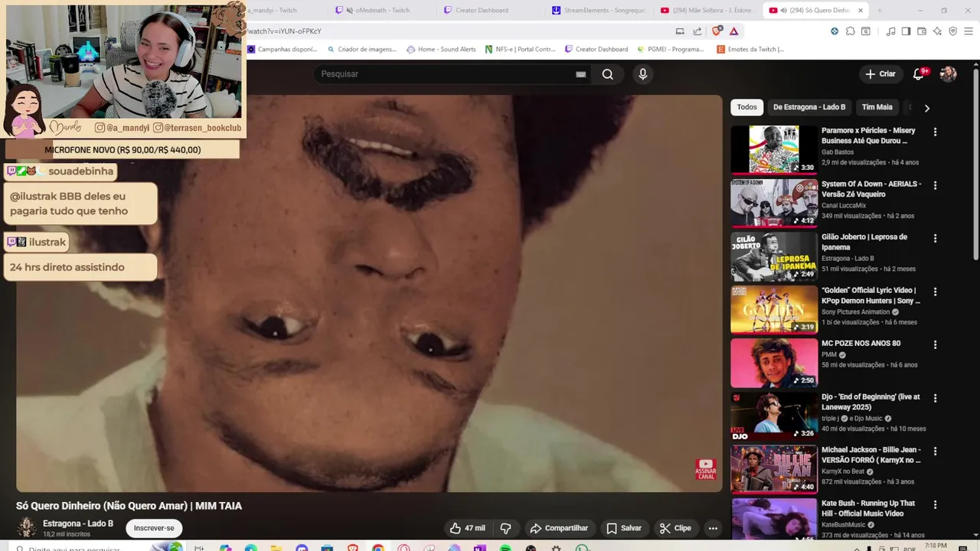The height and width of the screenshot is (551, 980).
Task: Open options for Djo End of Beginning
Action: [935, 398]
